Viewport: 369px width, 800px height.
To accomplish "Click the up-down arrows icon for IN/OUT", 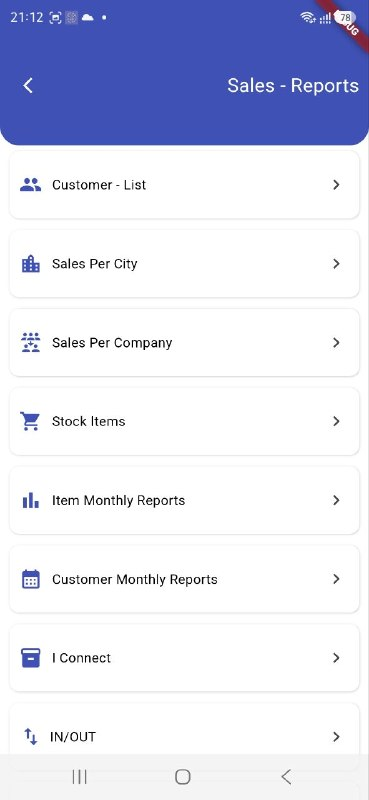I will click(31, 736).
